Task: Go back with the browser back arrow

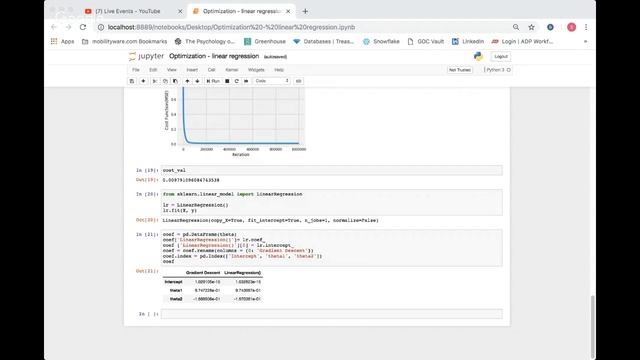Action: tap(54, 27)
